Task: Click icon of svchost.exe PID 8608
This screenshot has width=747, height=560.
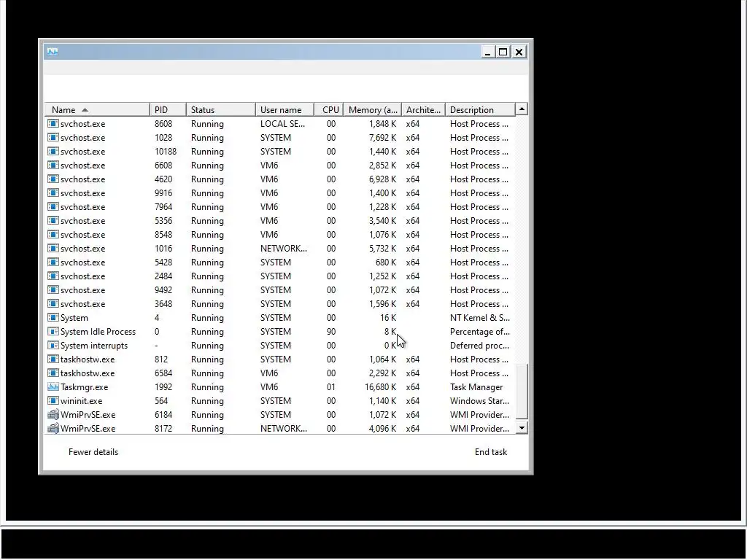Action: click(53, 124)
